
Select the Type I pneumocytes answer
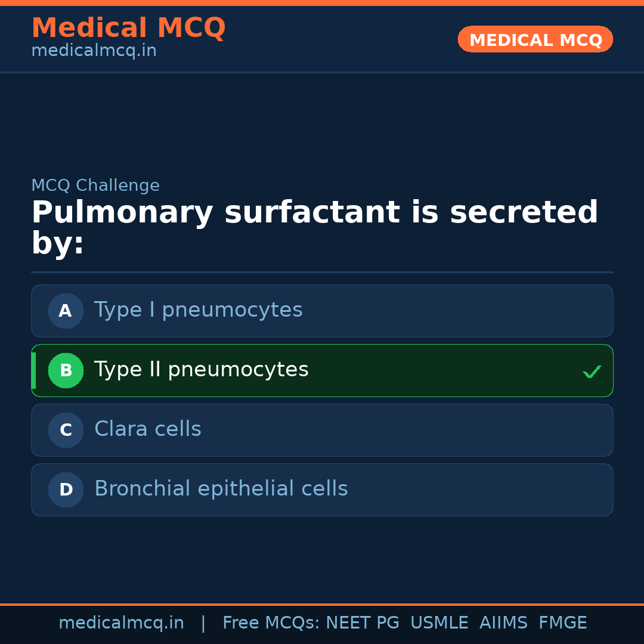(198, 310)
